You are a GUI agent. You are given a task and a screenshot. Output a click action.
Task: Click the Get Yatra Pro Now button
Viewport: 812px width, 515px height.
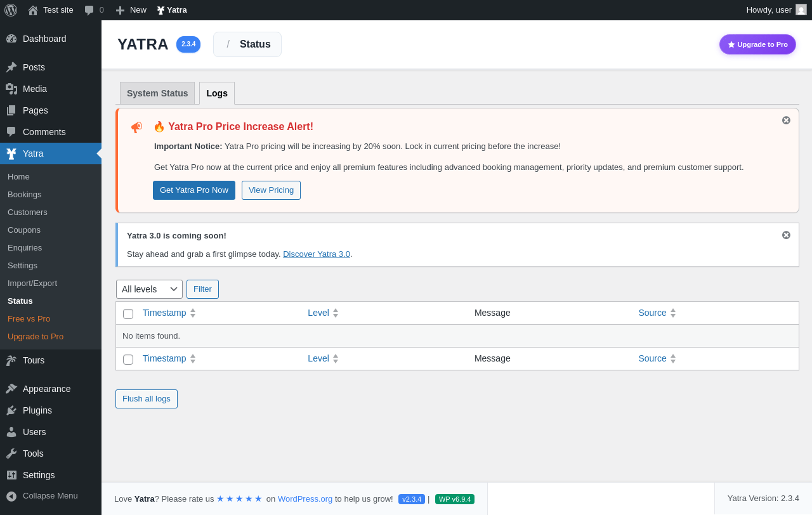194,190
